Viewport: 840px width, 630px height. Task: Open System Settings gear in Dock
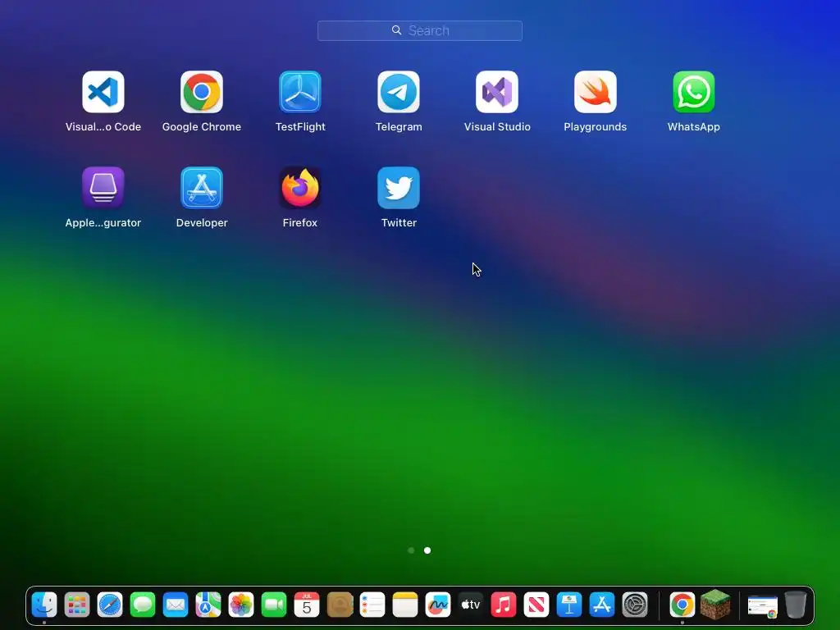click(635, 605)
